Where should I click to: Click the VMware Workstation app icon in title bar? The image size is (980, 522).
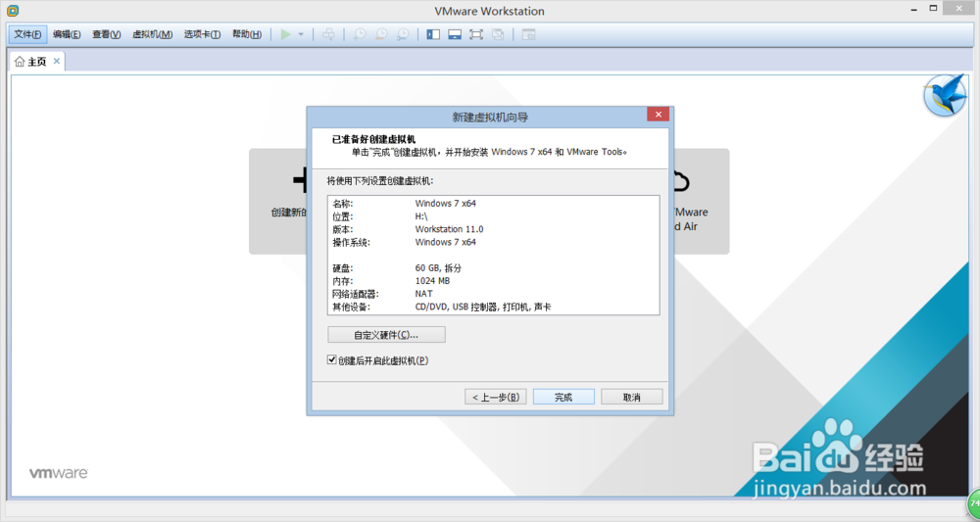click(x=12, y=11)
